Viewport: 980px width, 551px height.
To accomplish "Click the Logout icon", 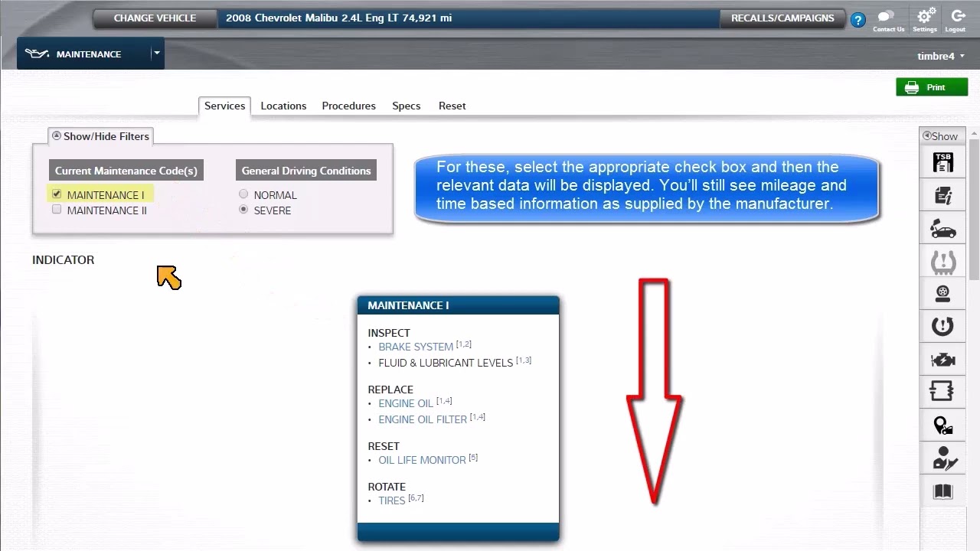I will [955, 18].
